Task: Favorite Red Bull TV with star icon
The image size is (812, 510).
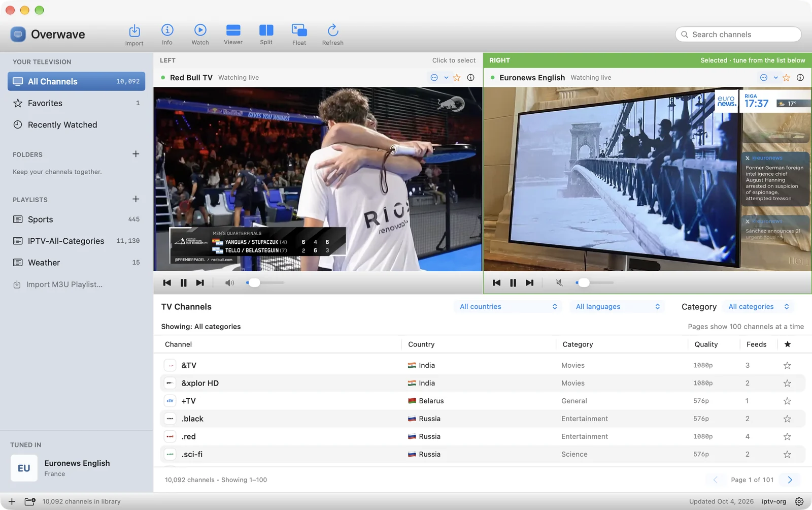Action: coord(457,78)
